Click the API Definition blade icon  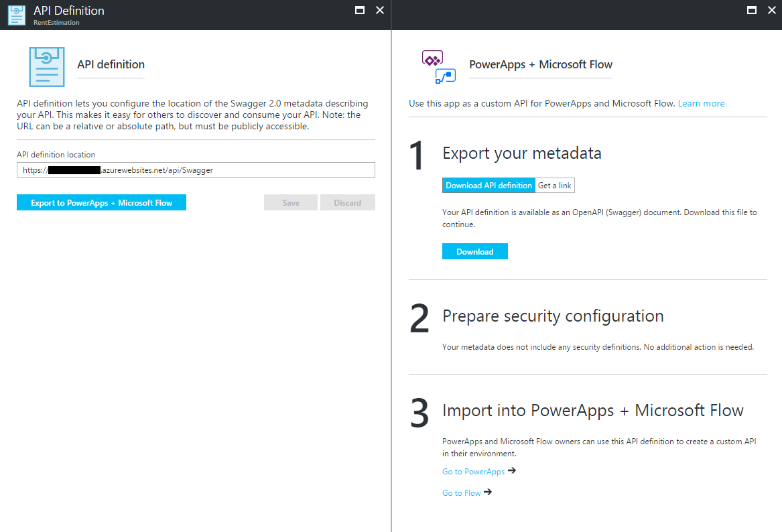tap(16, 15)
